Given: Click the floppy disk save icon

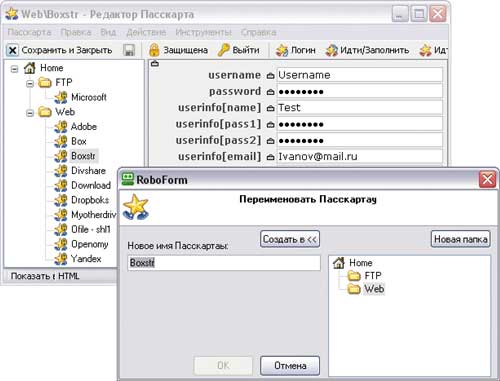Looking at the screenshot, I should [129, 50].
